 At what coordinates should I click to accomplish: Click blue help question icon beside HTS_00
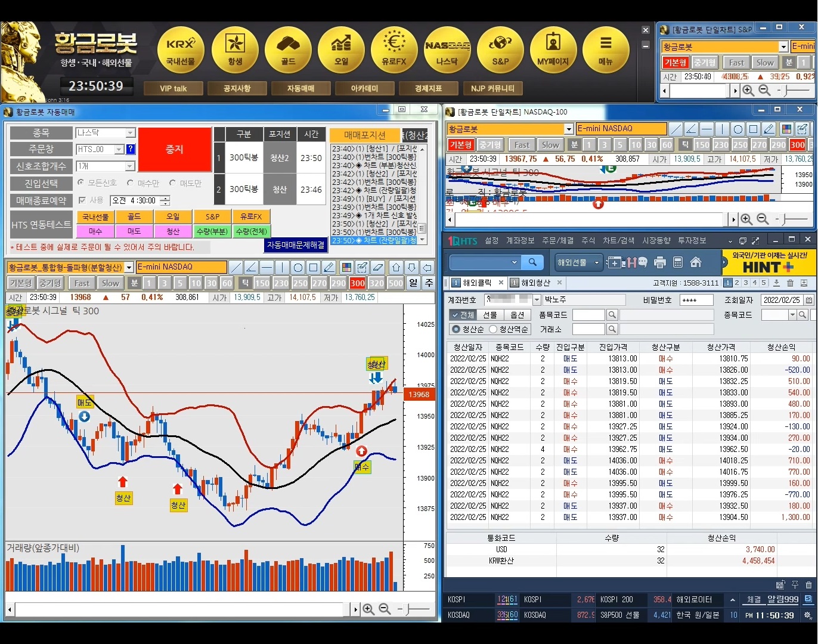(131, 149)
